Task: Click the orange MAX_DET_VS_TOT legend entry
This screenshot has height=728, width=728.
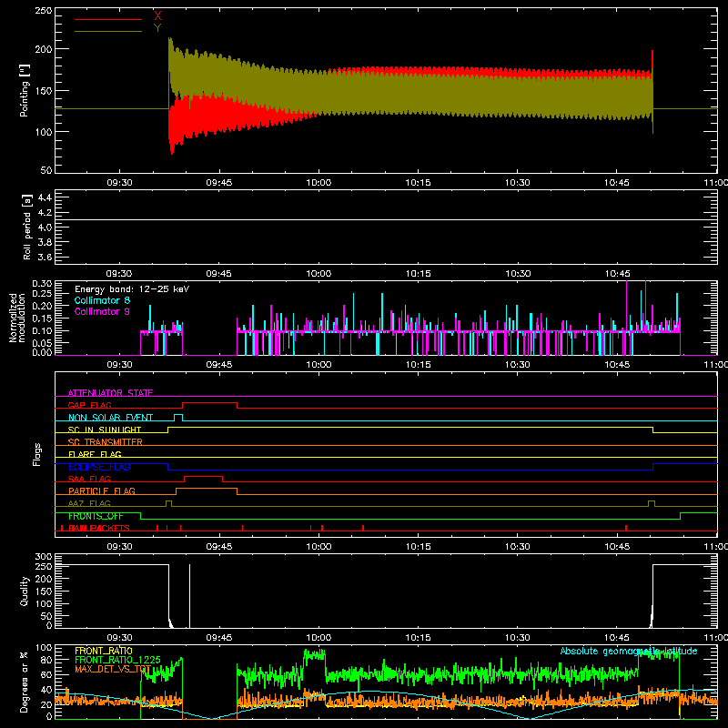Action: [113, 669]
